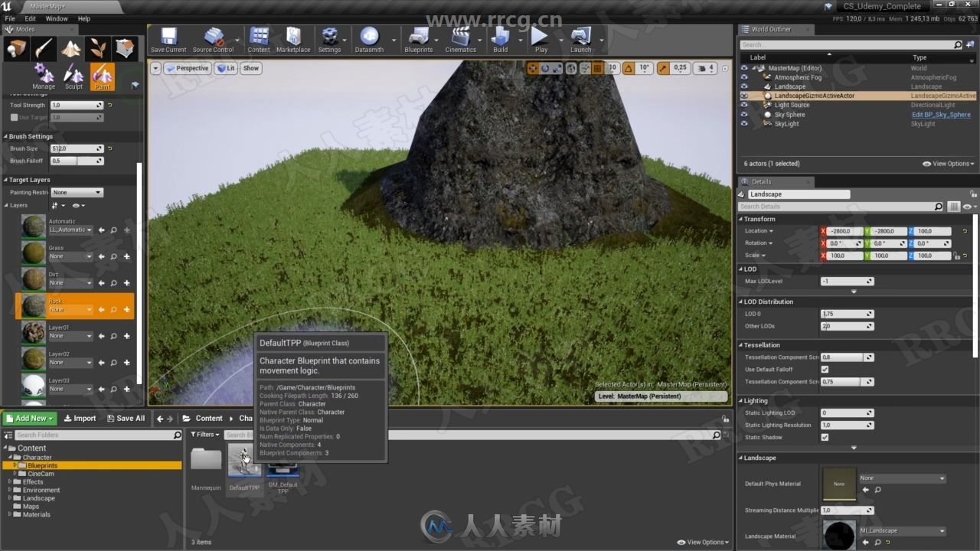Viewport: 980px width, 551px height.
Task: Toggle visibility of Atmospheric Fog actor
Action: [x=744, y=77]
